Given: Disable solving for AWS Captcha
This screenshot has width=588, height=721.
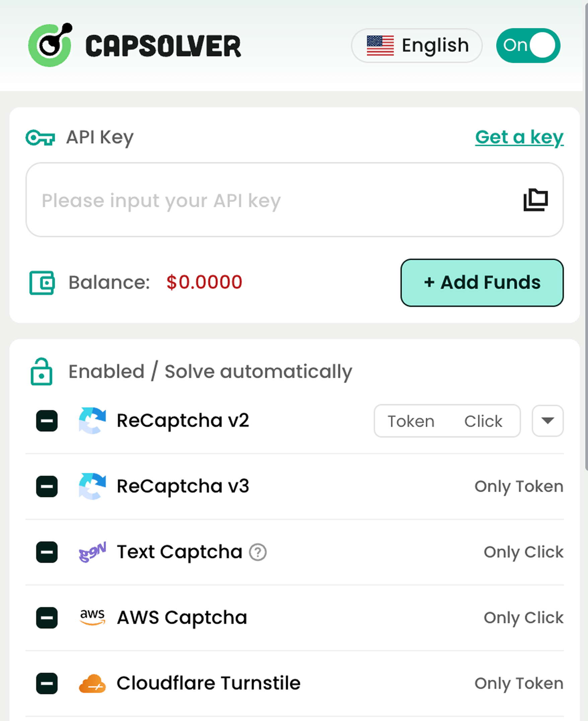Looking at the screenshot, I should click(x=47, y=617).
